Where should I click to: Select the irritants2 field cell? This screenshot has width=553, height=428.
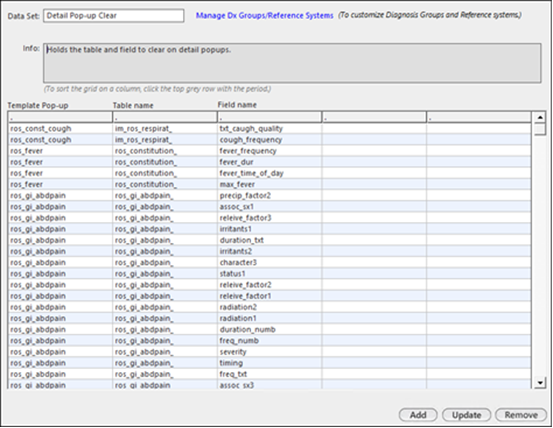[x=269, y=251]
